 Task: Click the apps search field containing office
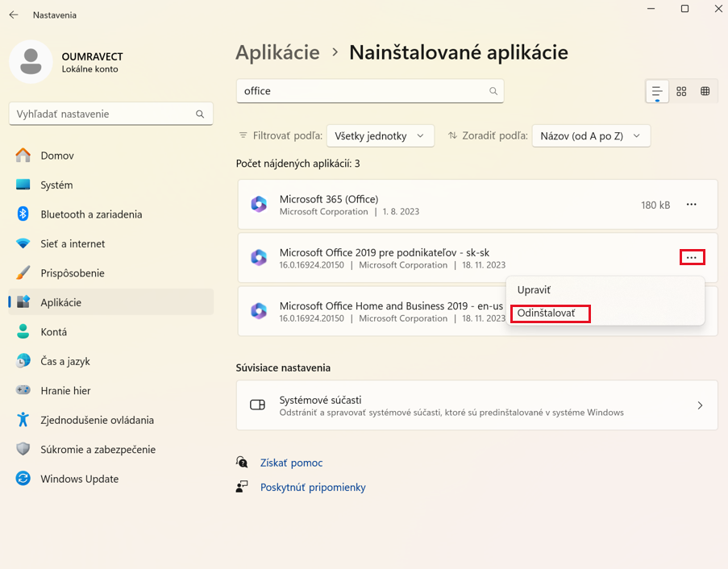click(370, 91)
